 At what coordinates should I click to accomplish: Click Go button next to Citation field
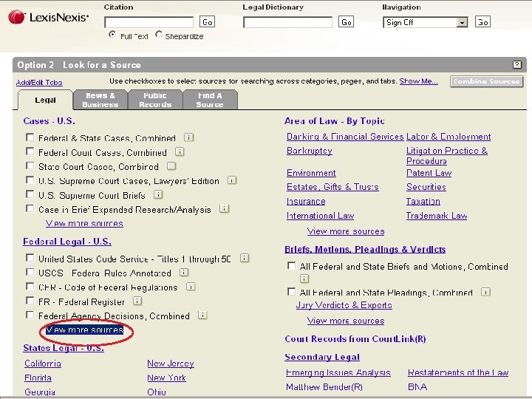pos(207,22)
